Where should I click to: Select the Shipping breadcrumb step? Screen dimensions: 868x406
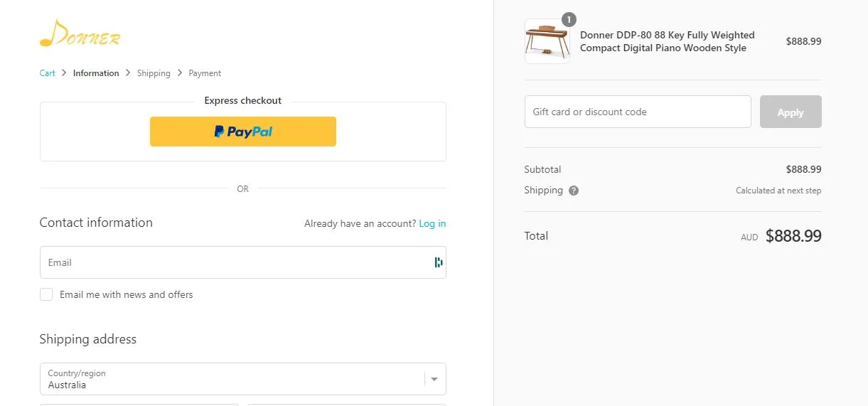154,73
